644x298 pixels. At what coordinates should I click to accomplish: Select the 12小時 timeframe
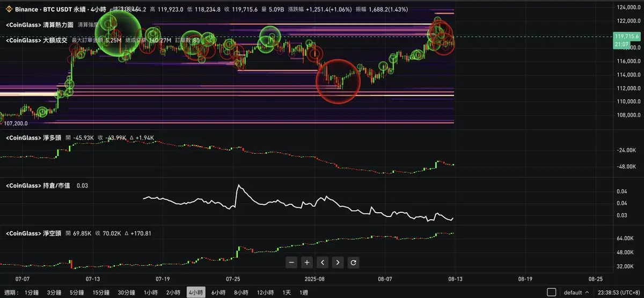(x=266, y=293)
